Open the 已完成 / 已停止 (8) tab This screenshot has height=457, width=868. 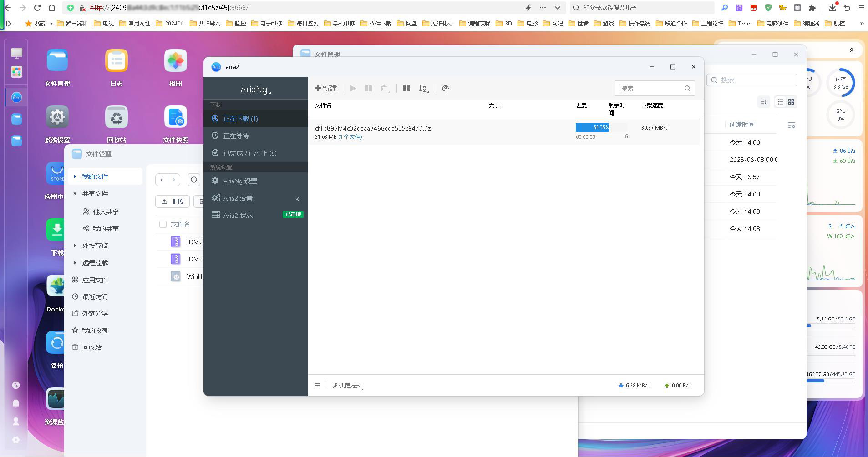coord(256,153)
